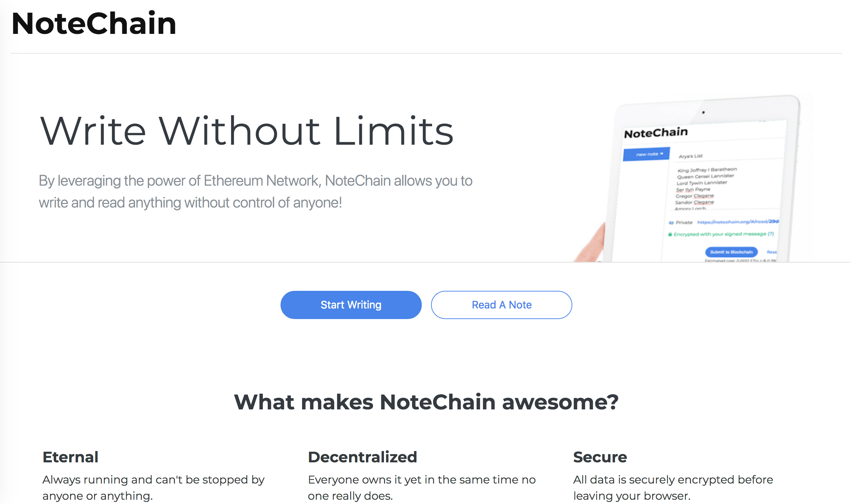Click the Secure feature heading
This screenshot has width=850, height=504.
point(600,457)
